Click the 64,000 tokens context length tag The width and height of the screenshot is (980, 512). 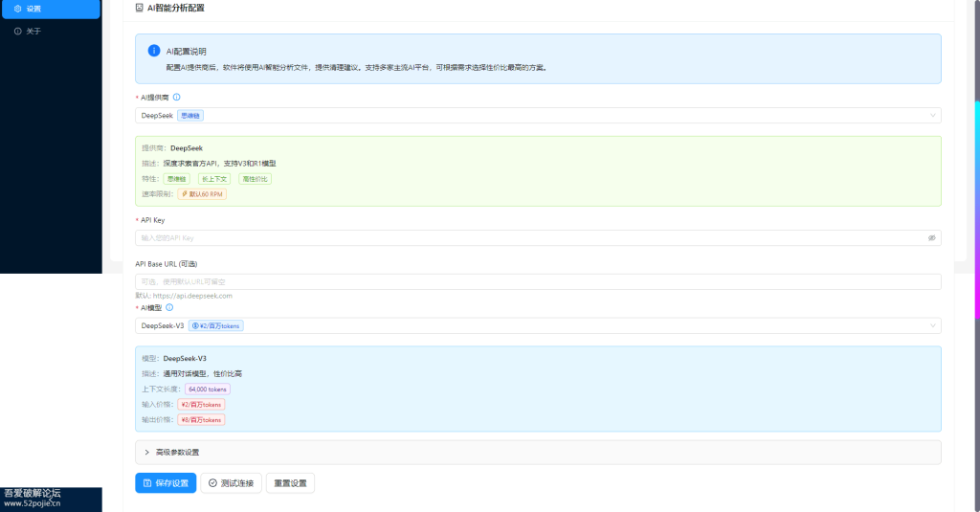pyautogui.click(x=208, y=390)
